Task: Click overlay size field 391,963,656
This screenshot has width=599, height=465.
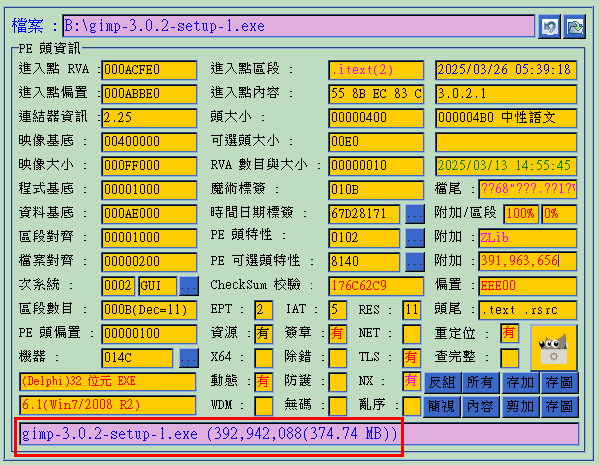Action: click(528, 262)
